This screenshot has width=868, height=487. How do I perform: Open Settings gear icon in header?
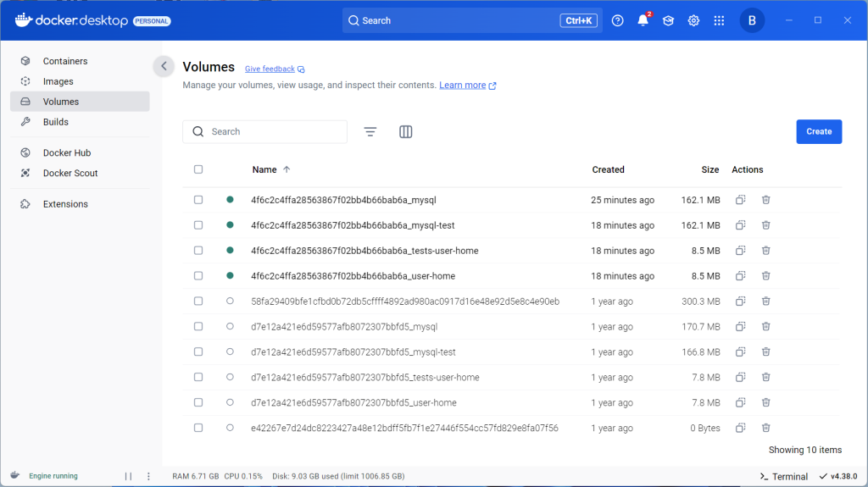pyautogui.click(x=693, y=20)
